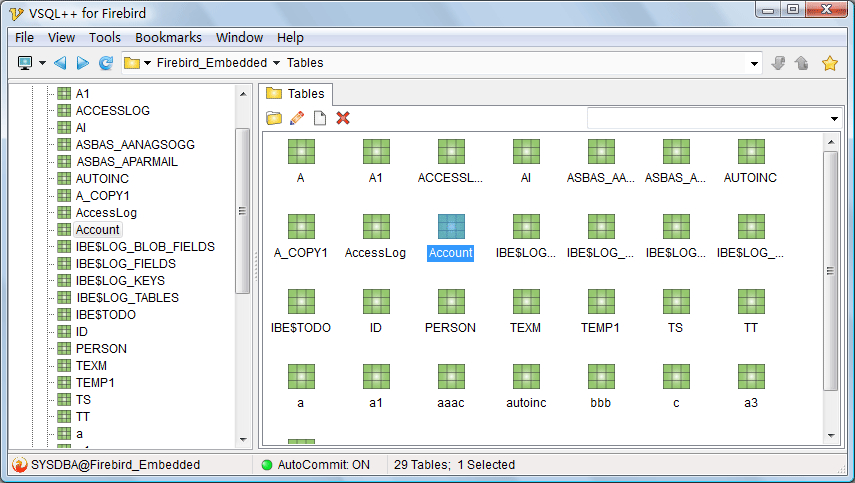
Task: Click the computer connection icon in toolbar
Action: point(25,63)
